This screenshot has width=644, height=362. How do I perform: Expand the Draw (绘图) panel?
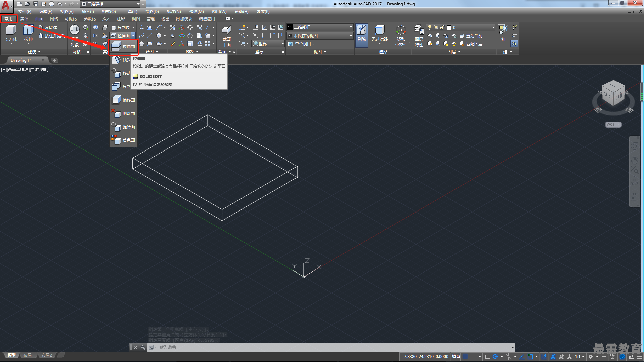point(152,52)
